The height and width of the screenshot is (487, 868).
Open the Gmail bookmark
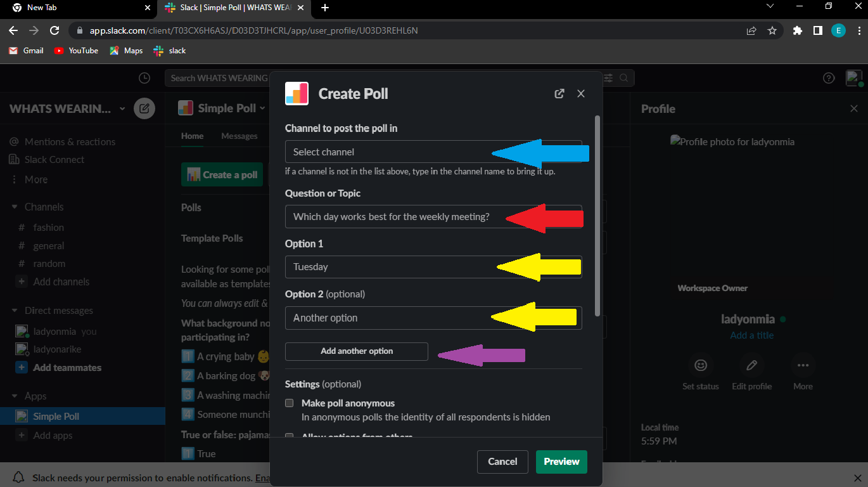click(x=27, y=51)
